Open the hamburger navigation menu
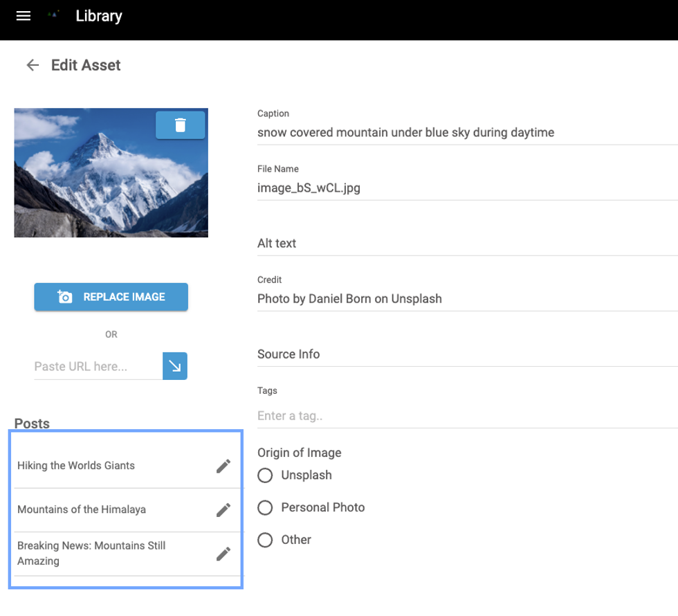 24,16
